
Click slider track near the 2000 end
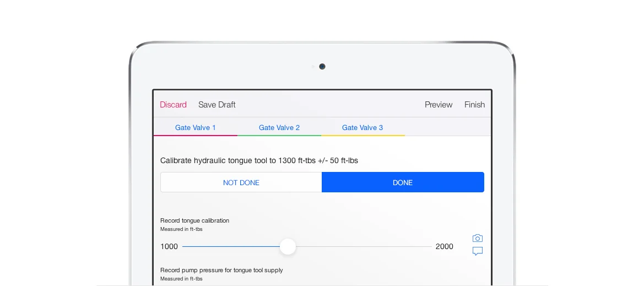click(x=427, y=246)
